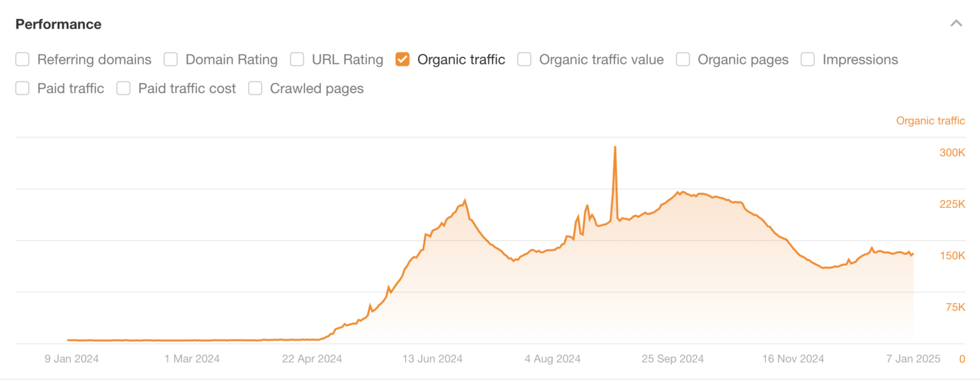Click the Performance section heading
The width and height of the screenshot is (980, 391).
[x=58, y=24]
